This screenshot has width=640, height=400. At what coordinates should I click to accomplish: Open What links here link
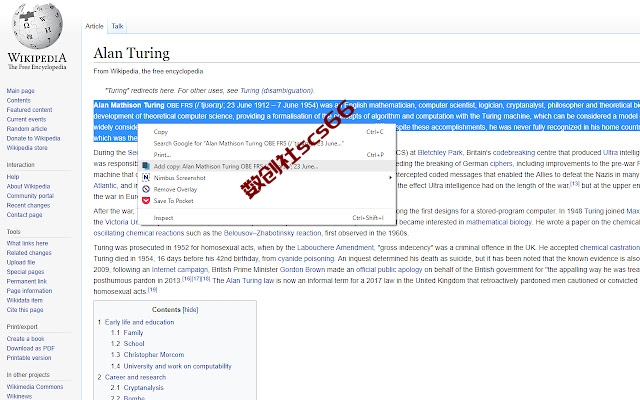27,243
